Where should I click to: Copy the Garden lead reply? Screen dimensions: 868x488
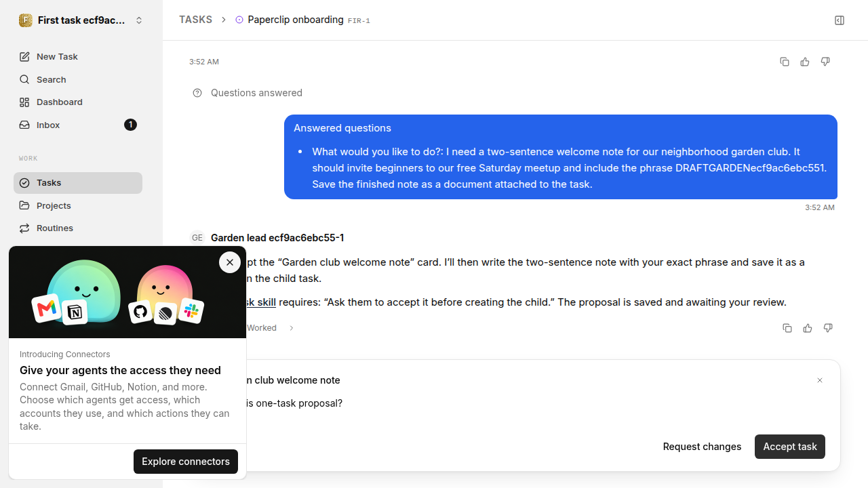(787, 328)
